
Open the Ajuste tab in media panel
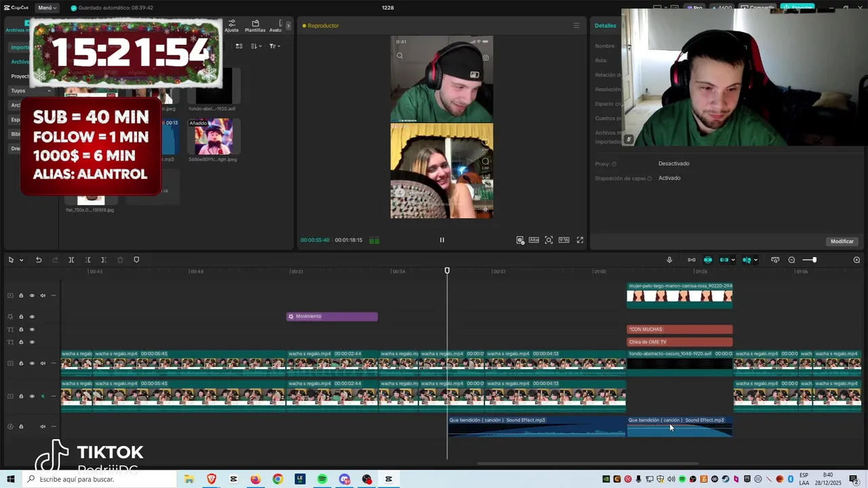[232, 26]
